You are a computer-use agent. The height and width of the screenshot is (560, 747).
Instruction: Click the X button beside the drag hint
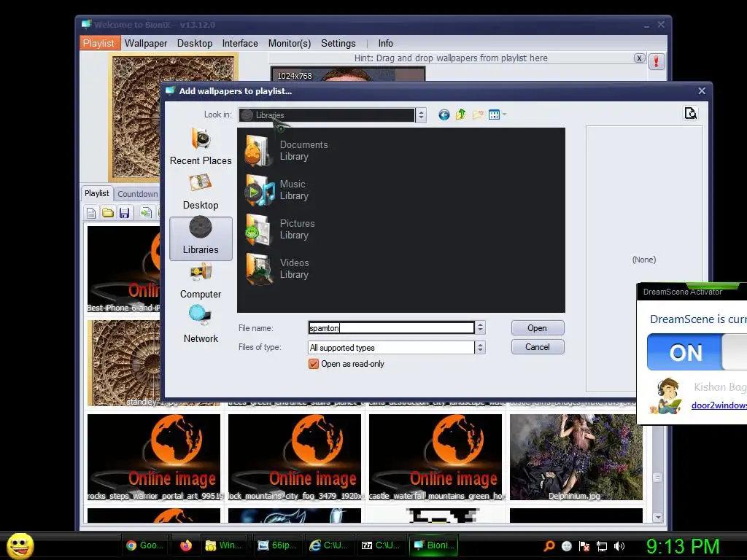(x=639, y=58)
